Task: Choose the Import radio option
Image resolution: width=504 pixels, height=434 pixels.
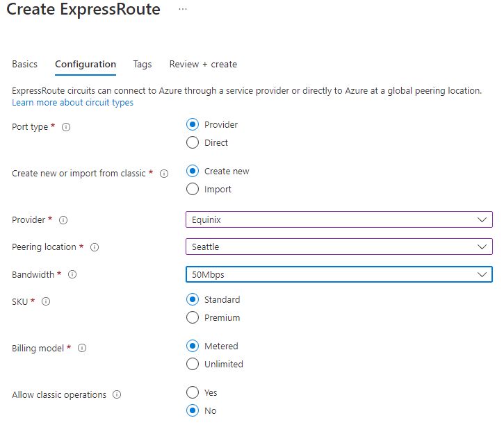Action: [x=192, y=189]
